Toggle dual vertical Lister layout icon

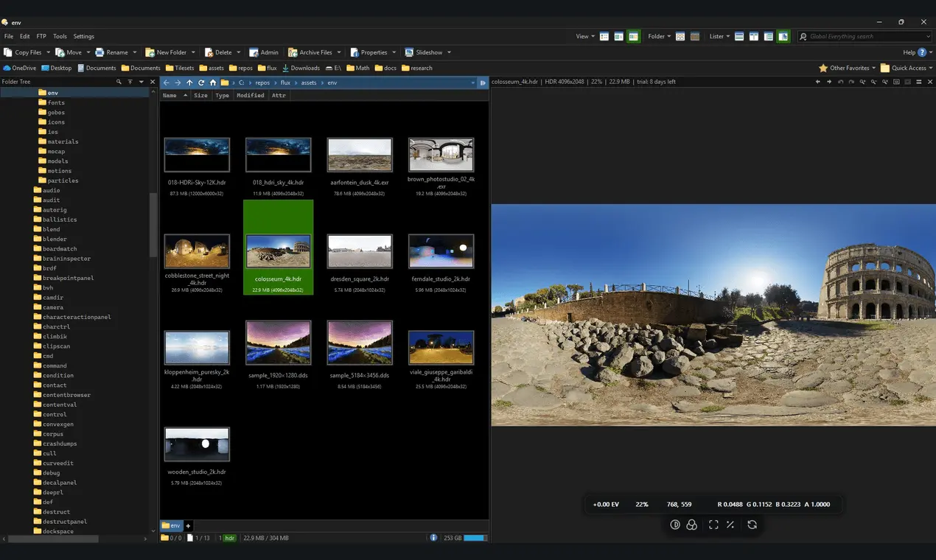tap(754, 36)
